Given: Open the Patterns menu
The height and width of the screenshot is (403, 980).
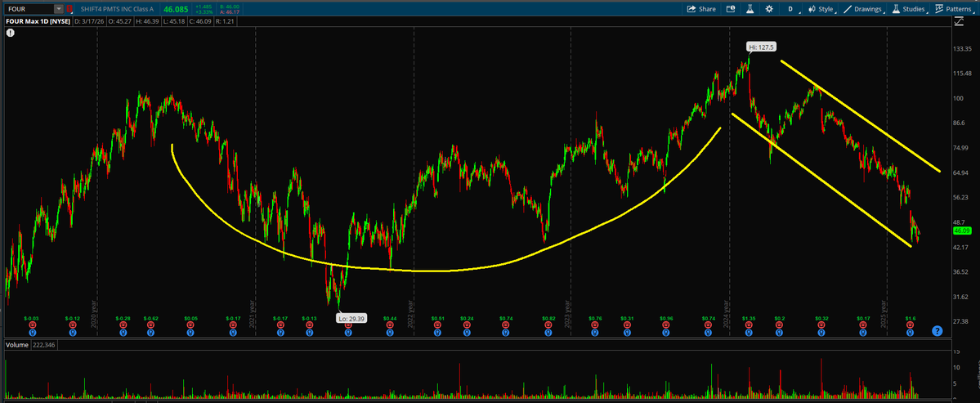Looking at the screenshot, I should point(955,9).
